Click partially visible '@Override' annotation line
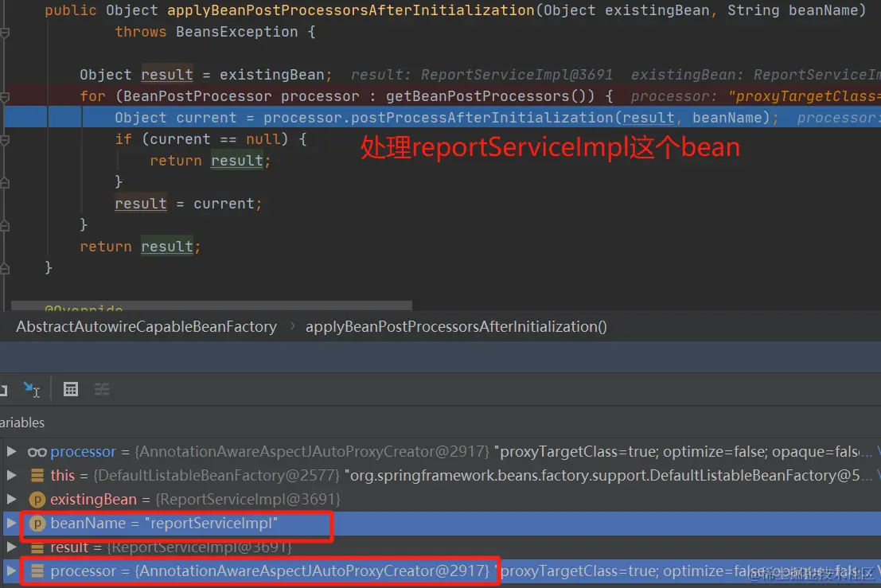Image resolution: width=881 pixels, height=588 pixels. 84,308
